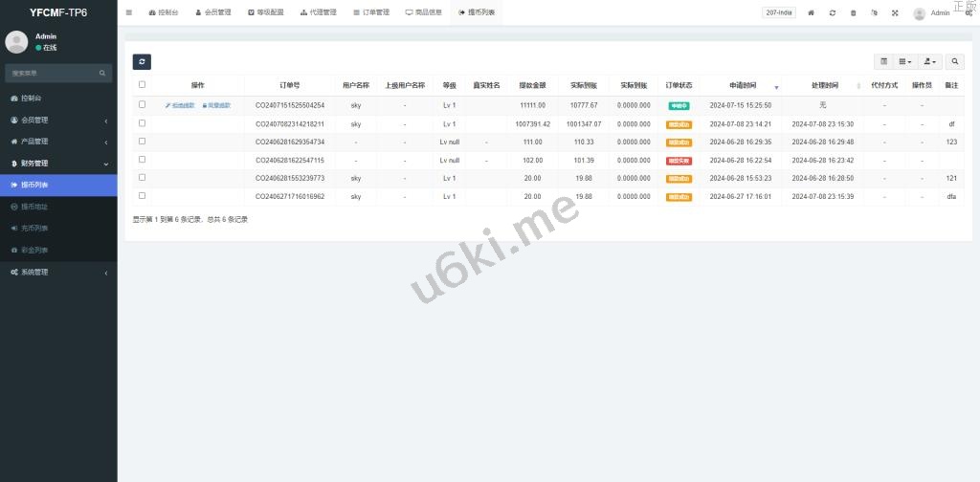Select the checkbox for order CO24071515525504254
Screen dimensions: 980x482
(x=143, y=105)
